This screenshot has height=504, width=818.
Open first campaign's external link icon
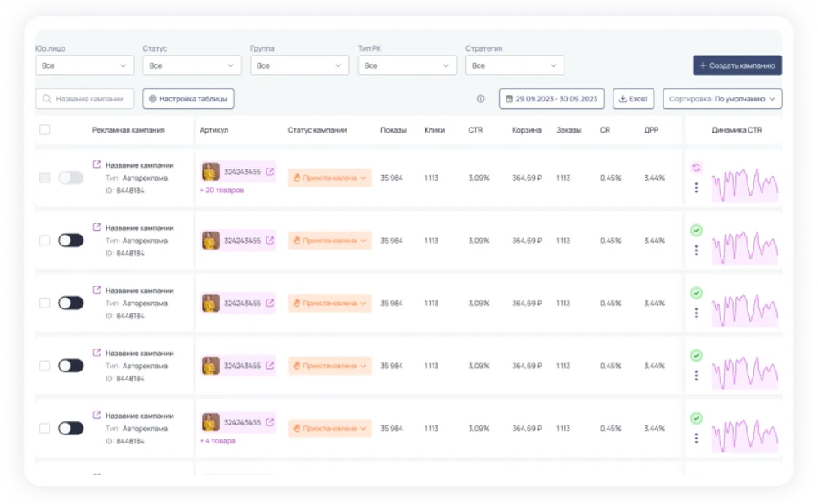point(97,164)
